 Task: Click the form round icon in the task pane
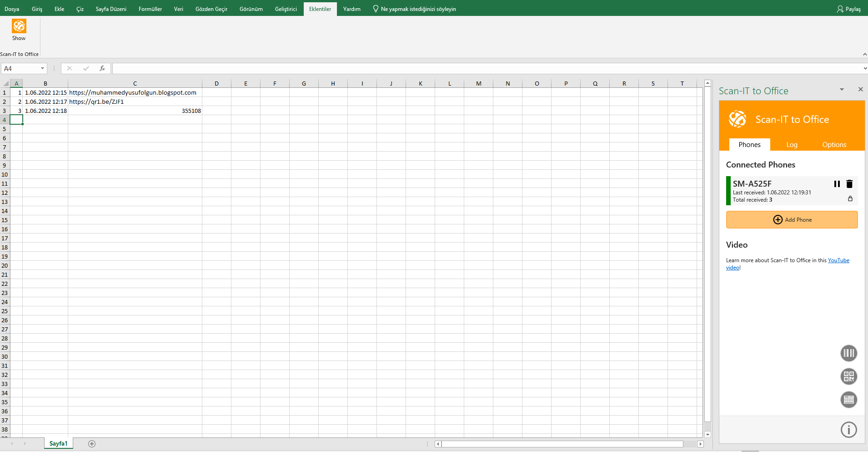(x=849, y=400)
